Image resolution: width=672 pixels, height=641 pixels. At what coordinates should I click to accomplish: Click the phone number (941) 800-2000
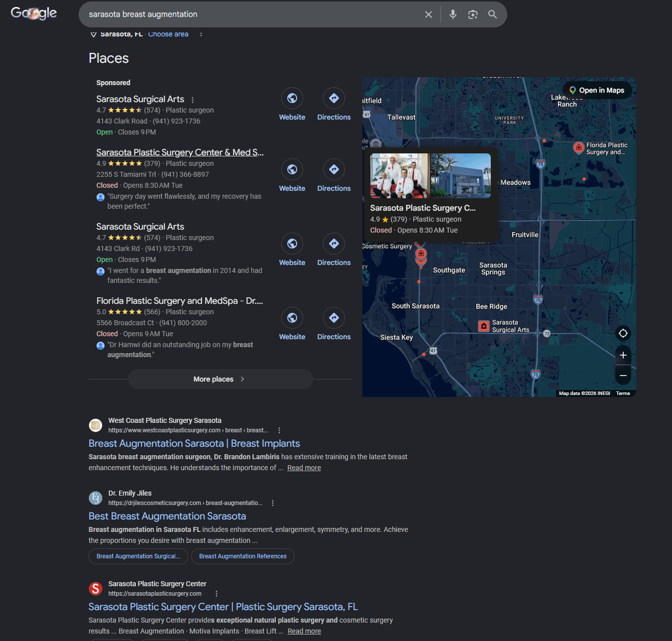tap(183, 323)
